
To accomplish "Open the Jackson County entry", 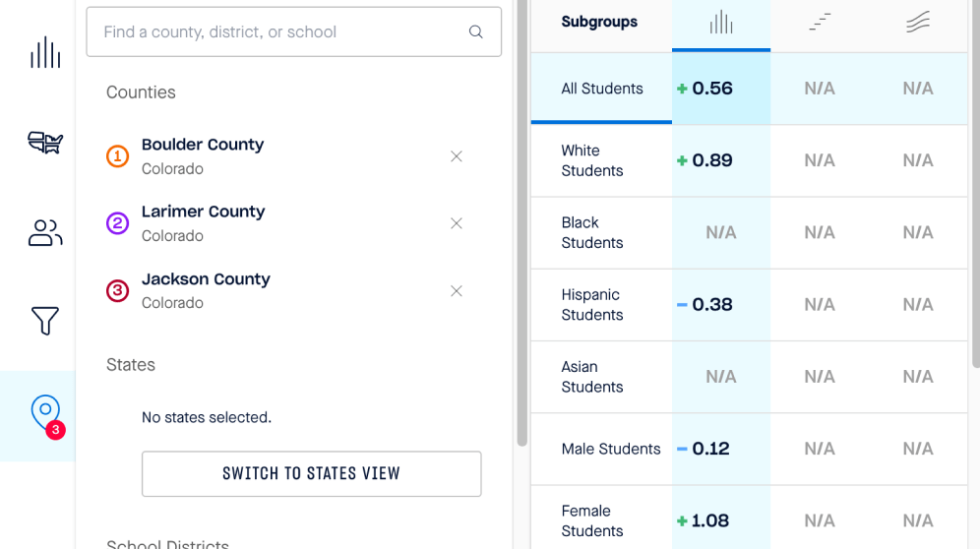I will tap(206, 291).
